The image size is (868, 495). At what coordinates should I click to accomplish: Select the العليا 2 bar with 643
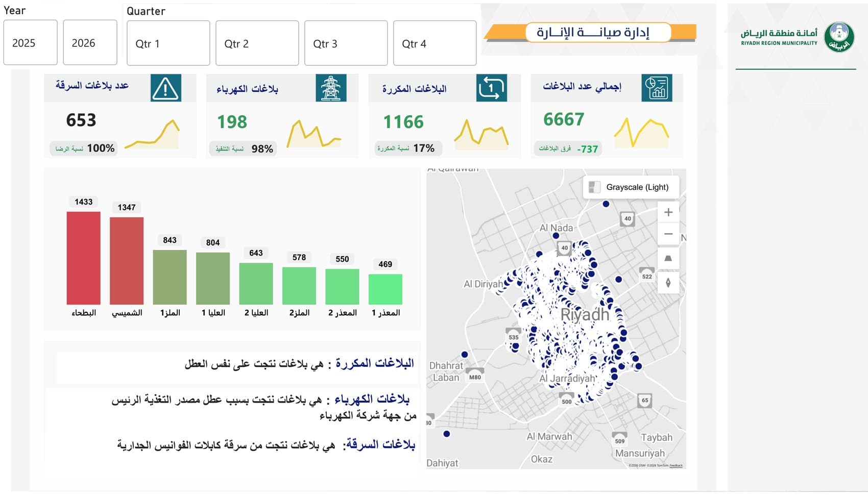[256, 284]
